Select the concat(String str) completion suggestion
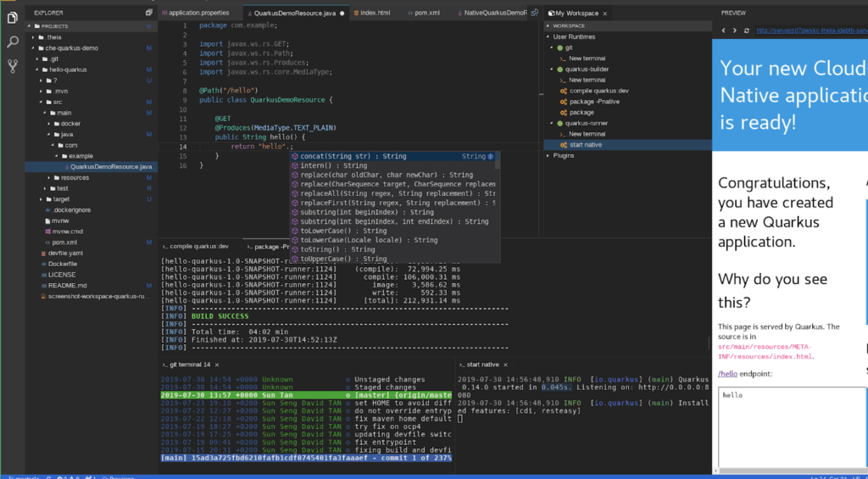The width and height of the screenshot is (868, 479). click(352, 157)
